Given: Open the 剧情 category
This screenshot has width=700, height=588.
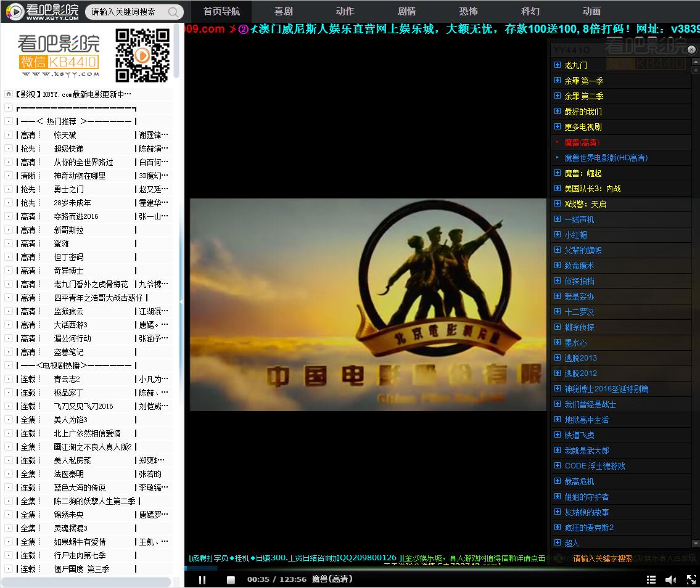Looking at the screenshot, I should pos(406,11).
